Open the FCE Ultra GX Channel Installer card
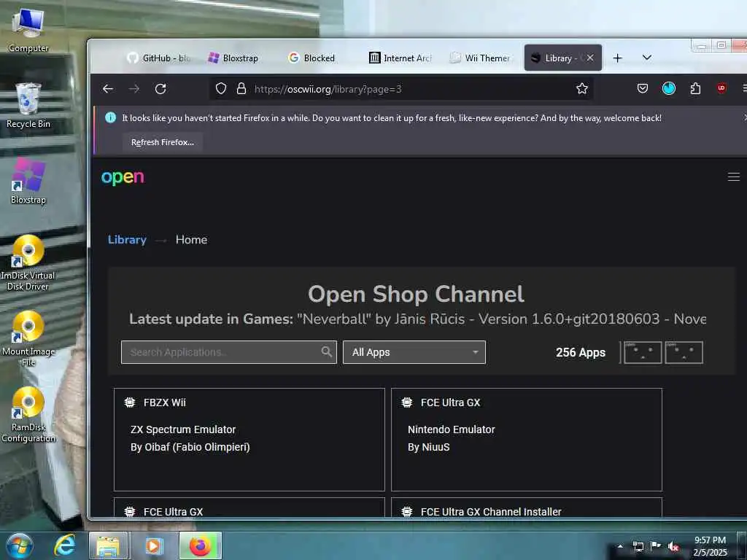The image size is (747, 560). tap(527, 508)
